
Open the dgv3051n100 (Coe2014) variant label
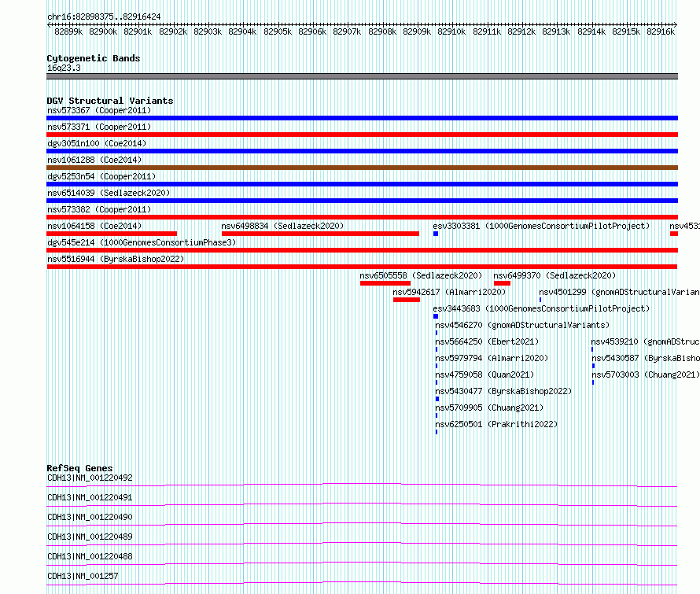[97, 143]
